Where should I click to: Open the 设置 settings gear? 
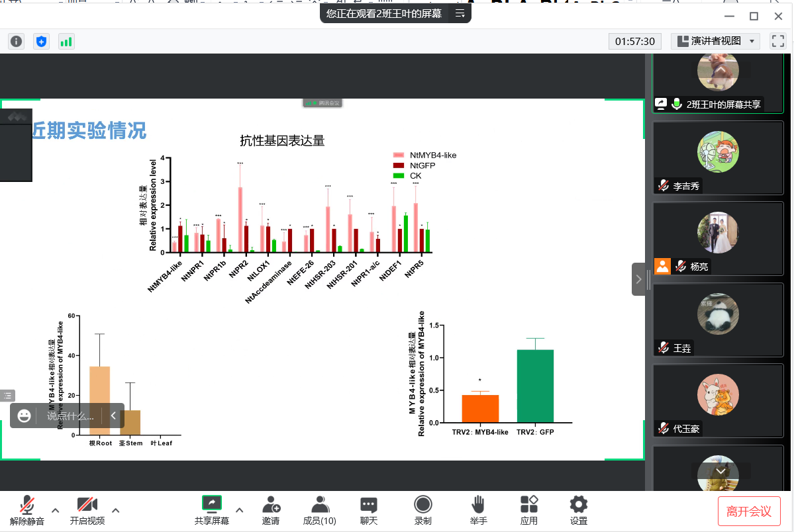pyautogui.click(x=578, y=510)
